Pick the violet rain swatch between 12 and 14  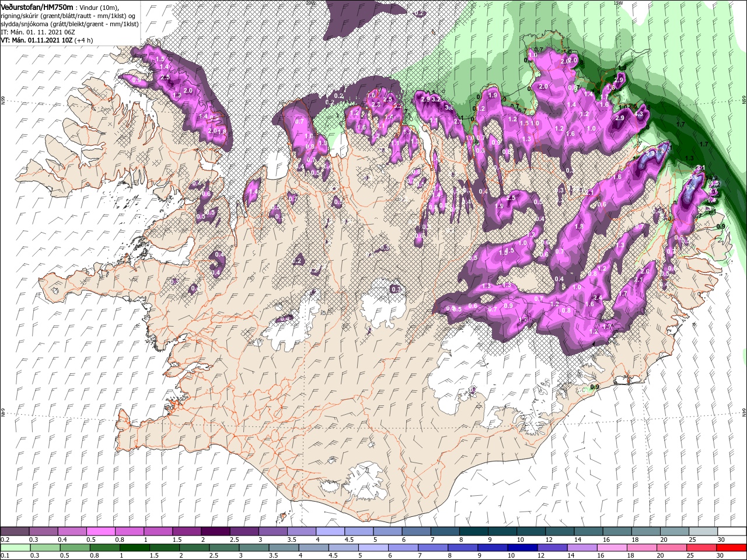(553, 548)
